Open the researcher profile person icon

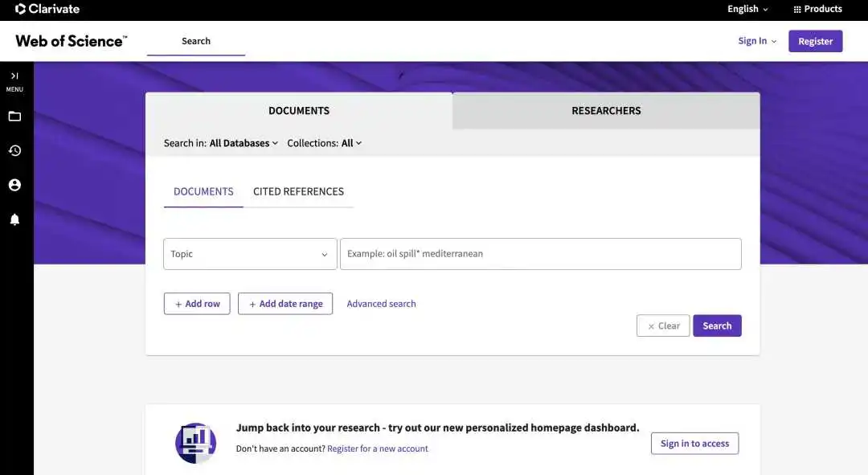click(15, 185)
